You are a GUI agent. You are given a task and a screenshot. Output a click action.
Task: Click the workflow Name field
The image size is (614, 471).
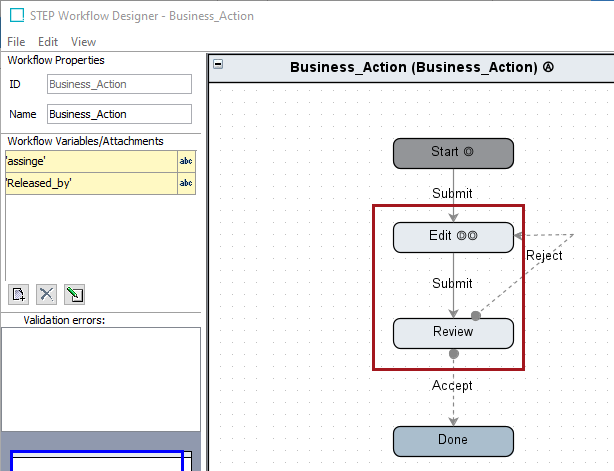coord(119,114)
